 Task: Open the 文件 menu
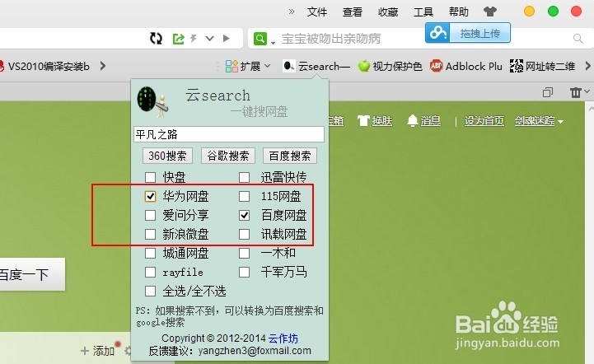[x=316, y=12]
